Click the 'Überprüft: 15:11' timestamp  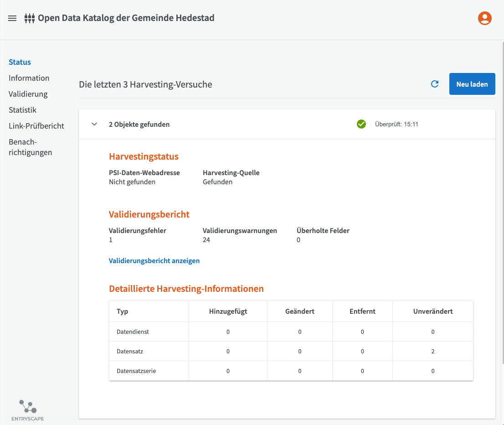[x=396, y=124]
